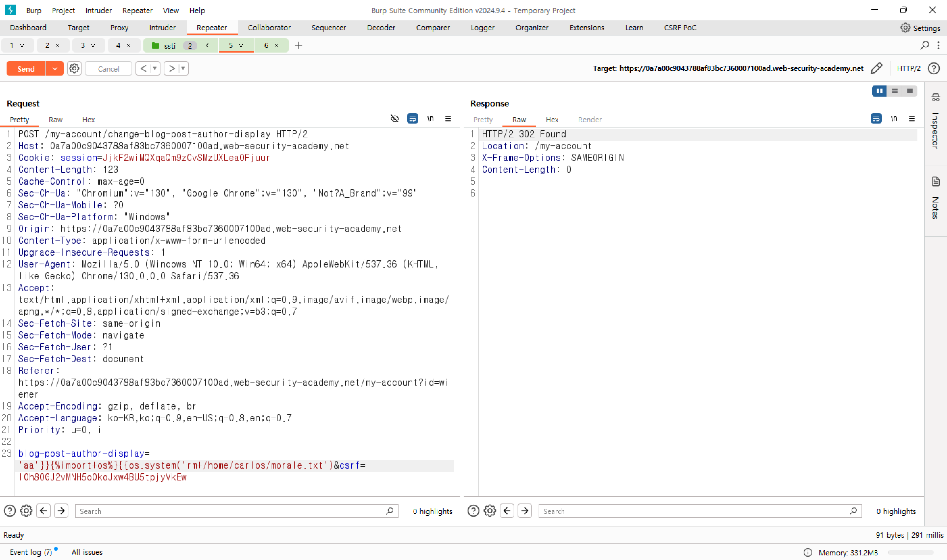The image size is (947, 560).
Task: Close Repeater tab 3
Action: pyautogui.click(x=93, y=45)
